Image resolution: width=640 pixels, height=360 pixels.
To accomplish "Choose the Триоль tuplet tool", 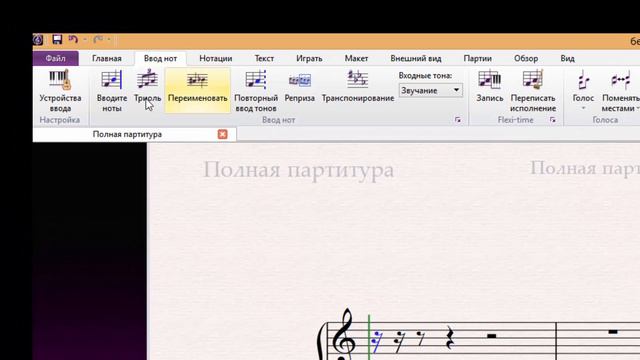I will (x=147, y=86).
